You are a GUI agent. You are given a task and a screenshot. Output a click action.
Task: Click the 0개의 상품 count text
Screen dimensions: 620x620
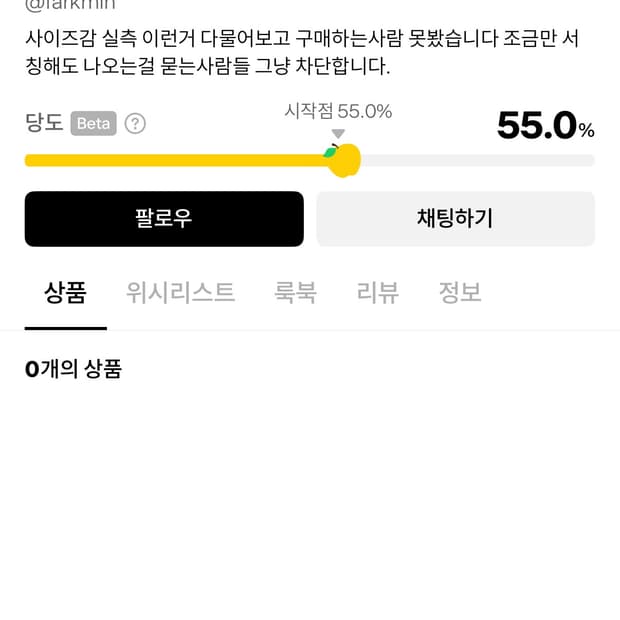[x=73, y=369]
